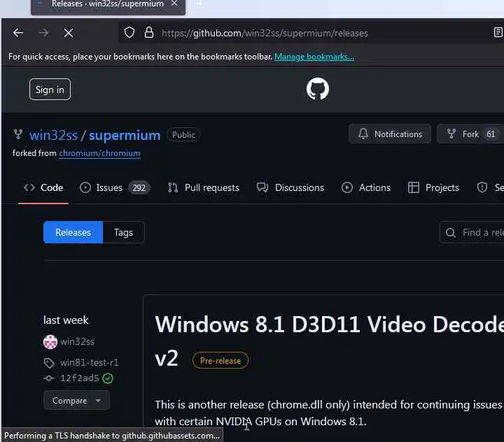The width and height of the screenshot is (504, 442).
Task: Click the 'last week' release date
Action: [x=66, y=320]
